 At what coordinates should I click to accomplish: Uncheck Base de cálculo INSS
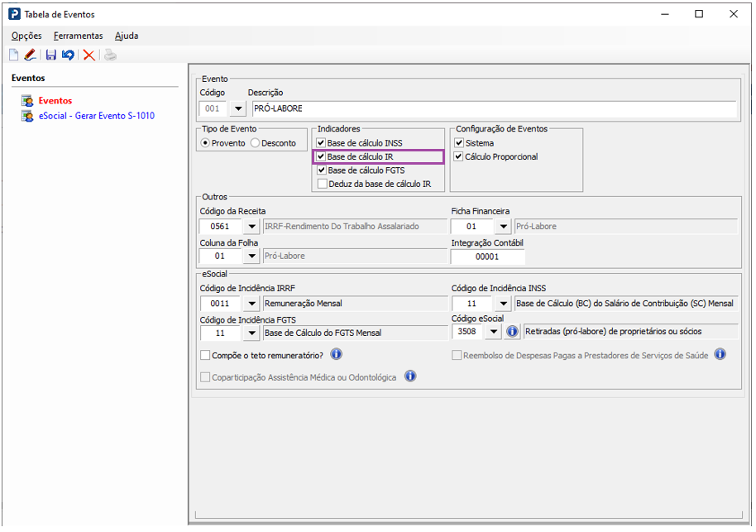[322, 143]
